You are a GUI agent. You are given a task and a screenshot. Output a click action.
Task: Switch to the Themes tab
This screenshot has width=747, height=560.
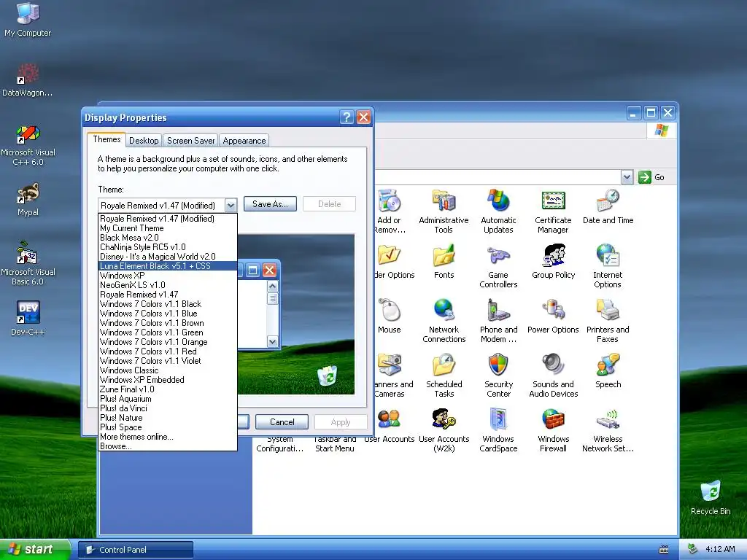tap(107, 139)
